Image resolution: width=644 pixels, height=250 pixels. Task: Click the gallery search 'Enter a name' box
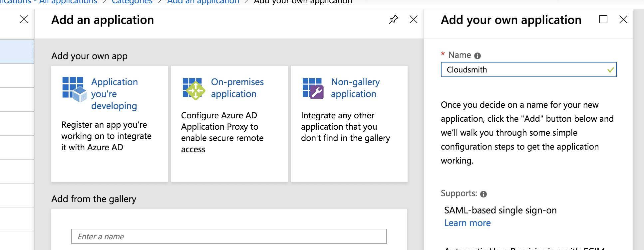pos(229,236)
